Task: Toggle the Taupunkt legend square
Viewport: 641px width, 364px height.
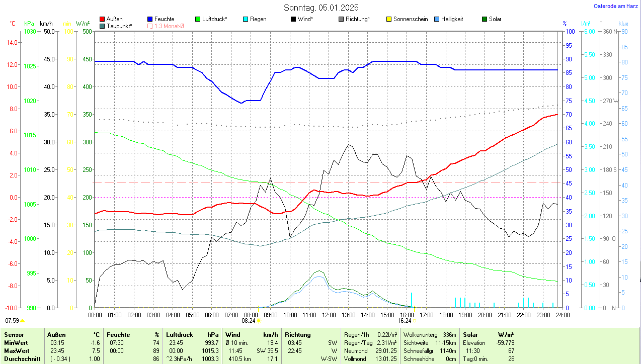Action: click(103, 26)
